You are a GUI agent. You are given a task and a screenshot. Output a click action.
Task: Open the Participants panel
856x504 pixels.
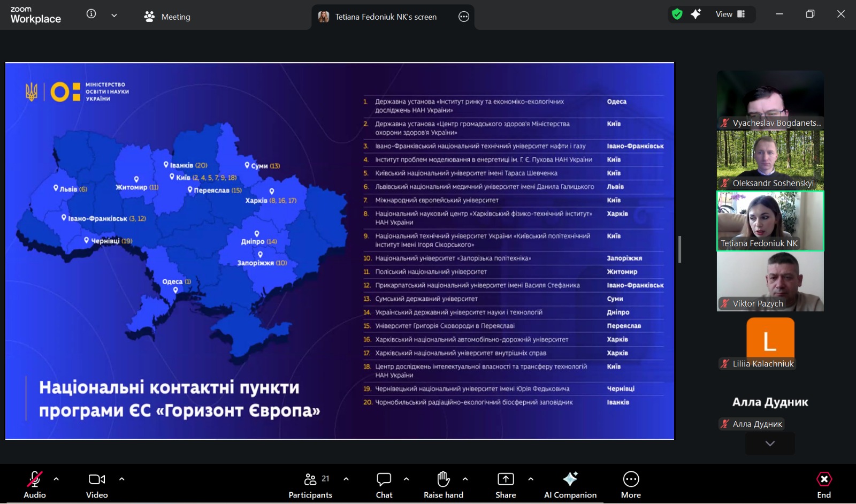310,484
